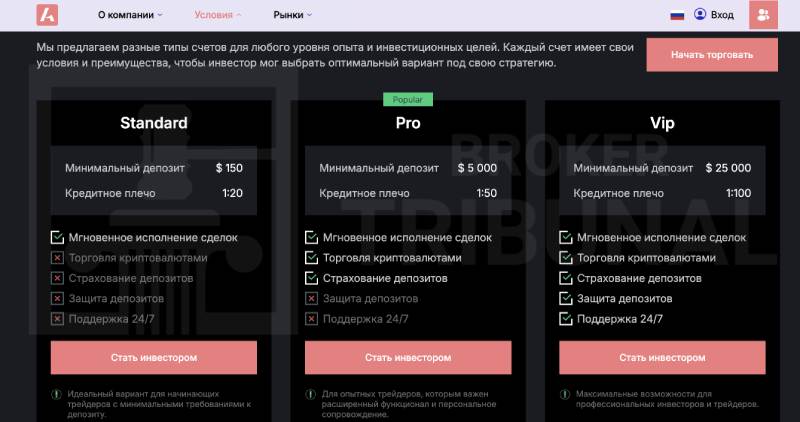Toggle Vip's Поддержка 24/7 checkbox
The height and width of the screenshot is (422, 800).
tap(565, 319)
